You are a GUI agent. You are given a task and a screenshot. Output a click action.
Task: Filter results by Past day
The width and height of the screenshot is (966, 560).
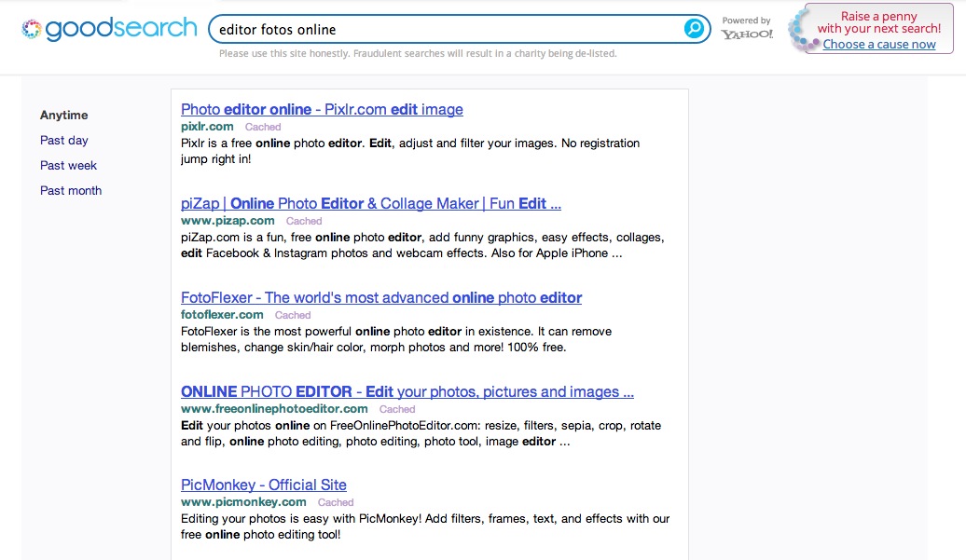tap(64, 141)
